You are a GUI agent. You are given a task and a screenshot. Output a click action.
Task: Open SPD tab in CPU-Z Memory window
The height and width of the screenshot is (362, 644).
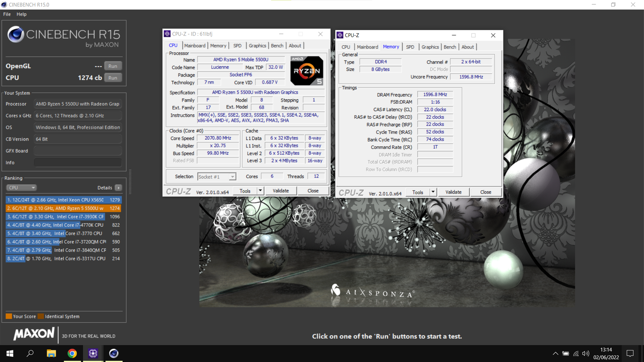click(x=410, y=47)
